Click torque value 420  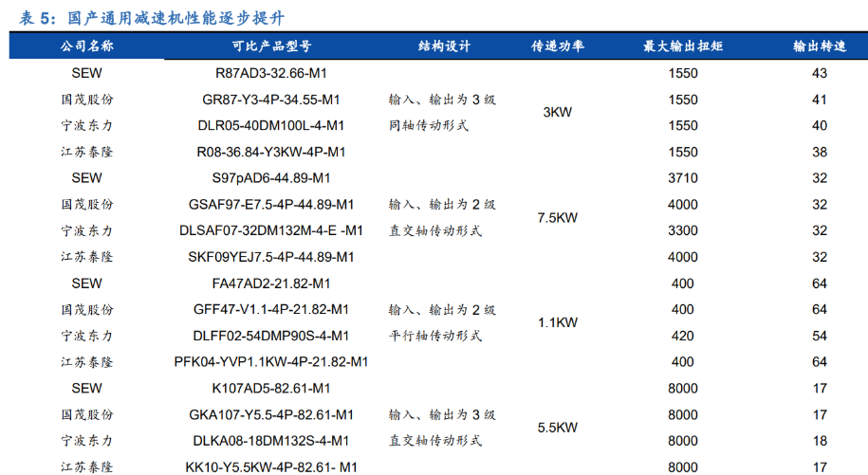683,336
